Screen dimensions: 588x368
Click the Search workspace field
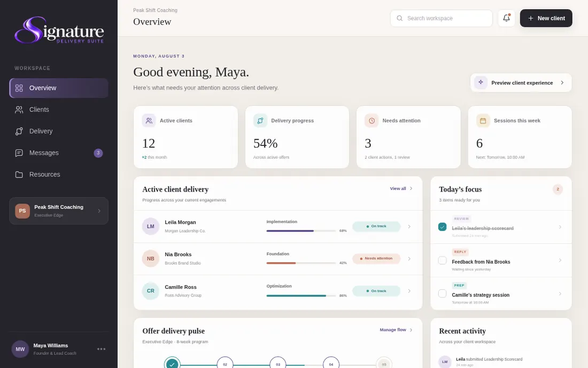442,18
